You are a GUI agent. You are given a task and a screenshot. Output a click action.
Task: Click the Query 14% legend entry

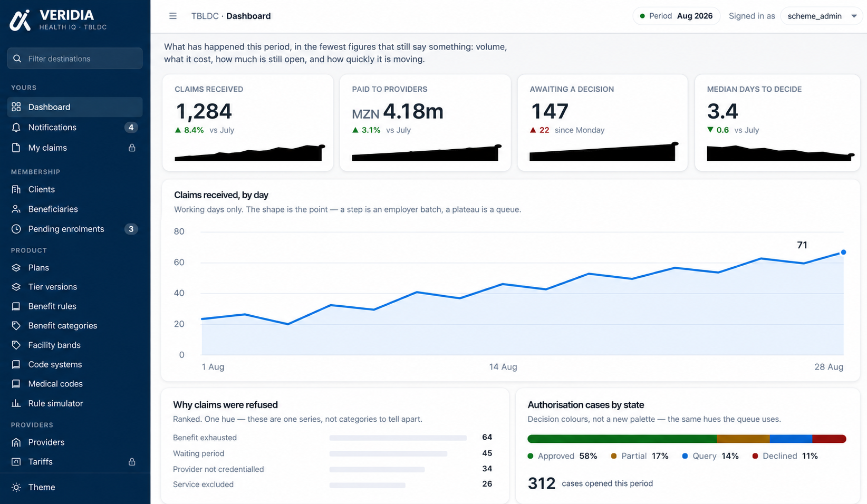710,456
